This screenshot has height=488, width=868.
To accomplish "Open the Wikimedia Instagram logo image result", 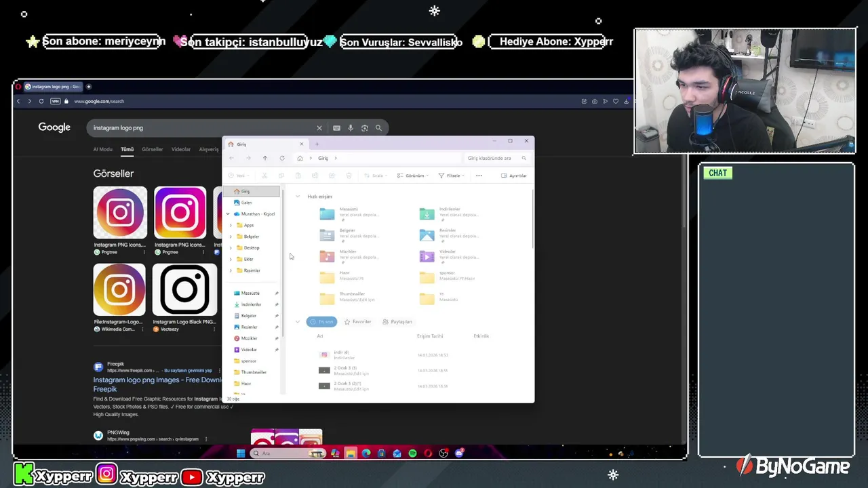I will pos(119,290).
